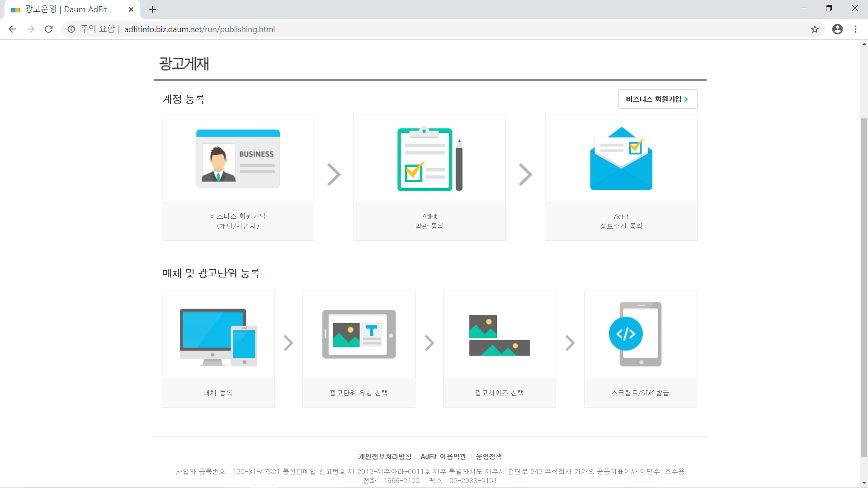Click arrow between terms and info consent
Screen dimensions: 868x488
tap(525, 175)
